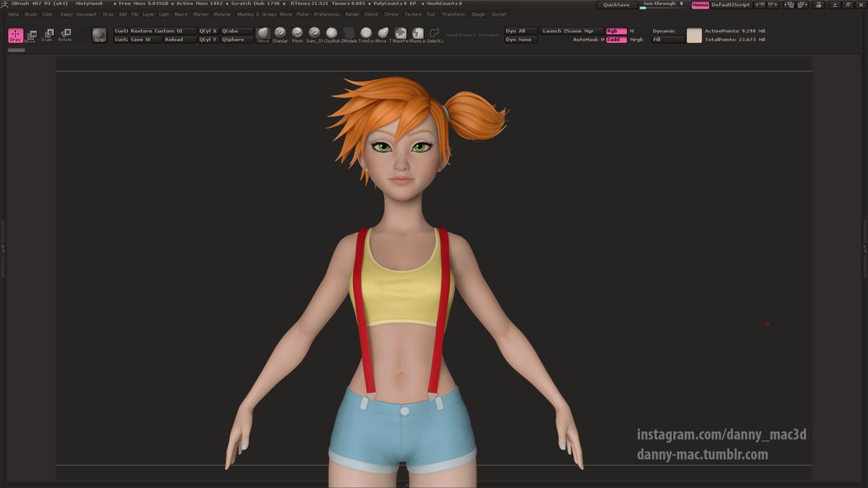Select the ClayBuildup brush
Viewport: 868px width, 488px height.
pyautogui.click(x=331, y=35)
